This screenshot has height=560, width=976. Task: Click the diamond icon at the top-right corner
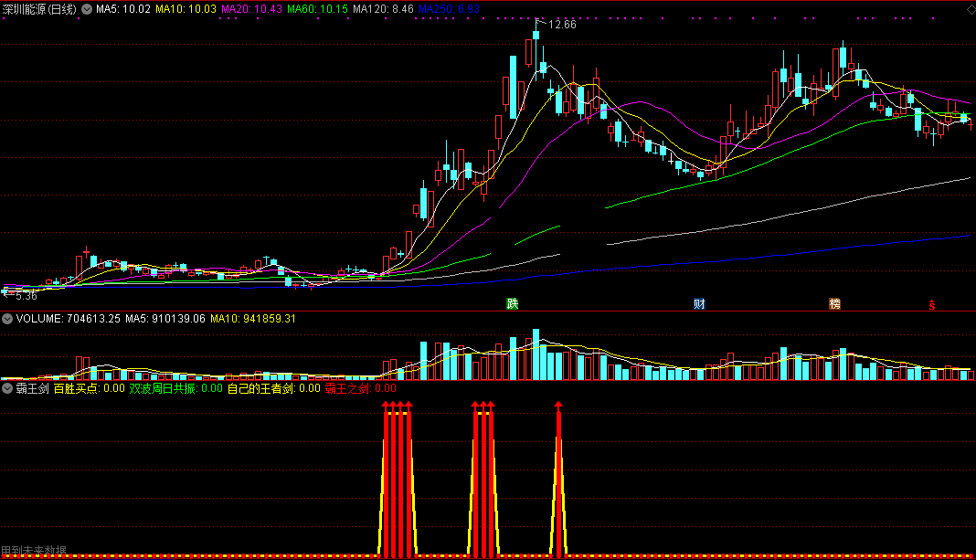coord(970,9)
